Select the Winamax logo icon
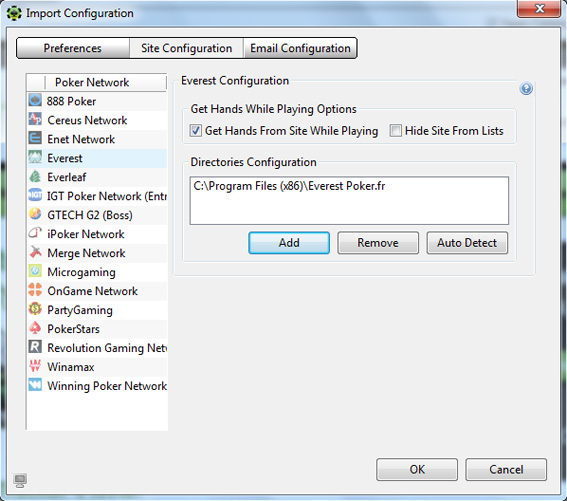567x501 pixels. pyautogui.click(x=35, y=366)
